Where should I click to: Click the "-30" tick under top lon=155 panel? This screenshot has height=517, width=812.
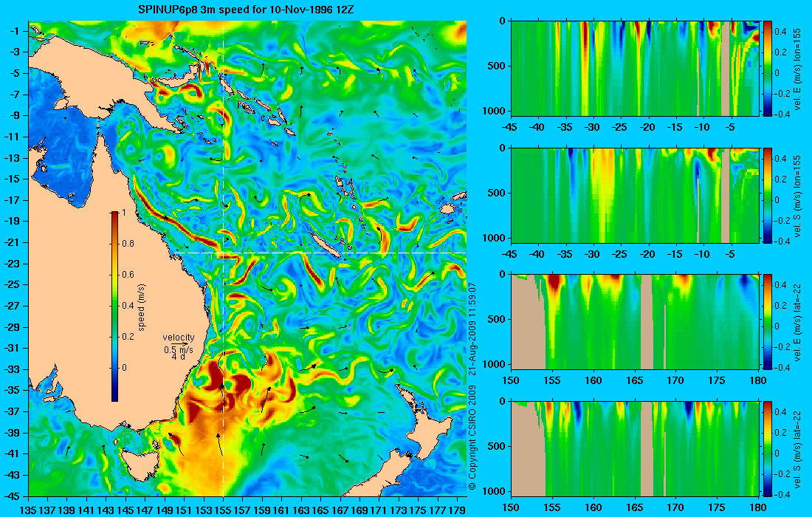[x=593, y=128]
